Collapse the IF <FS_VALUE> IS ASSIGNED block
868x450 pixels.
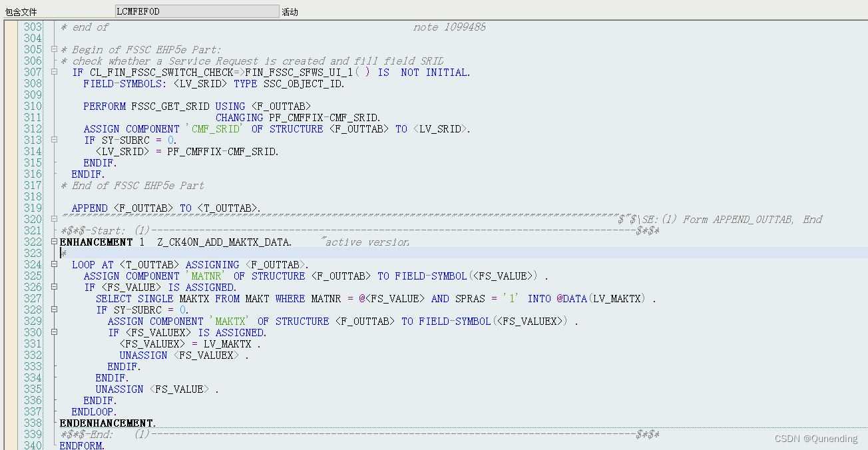point(53,287)
